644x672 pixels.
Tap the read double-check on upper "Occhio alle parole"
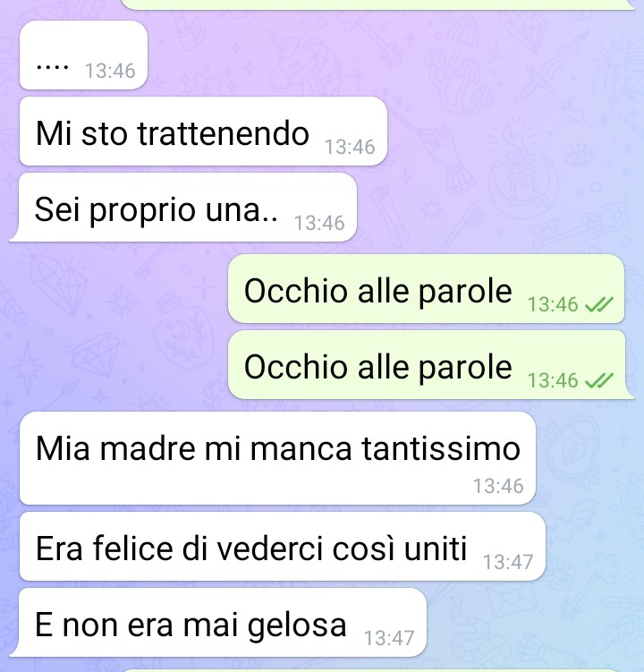(599, 305)
